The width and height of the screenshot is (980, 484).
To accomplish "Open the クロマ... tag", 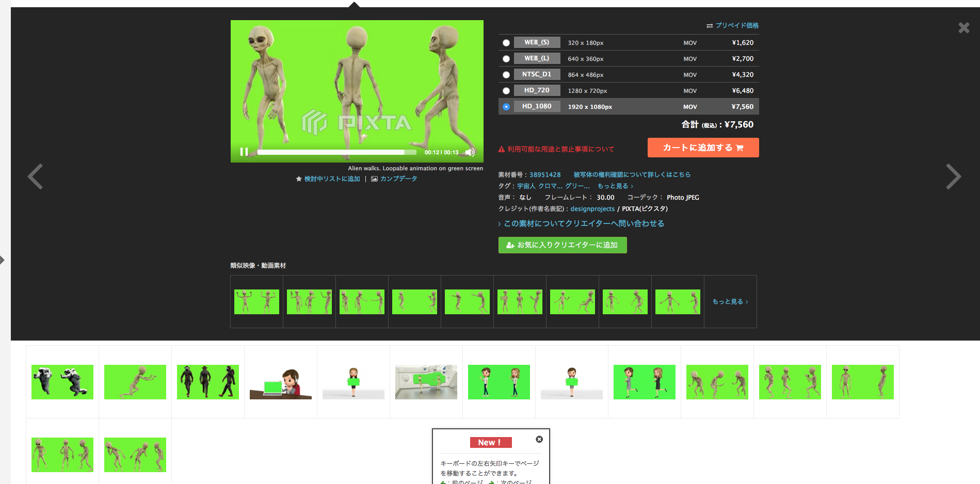I will click(x=551, y=186).
